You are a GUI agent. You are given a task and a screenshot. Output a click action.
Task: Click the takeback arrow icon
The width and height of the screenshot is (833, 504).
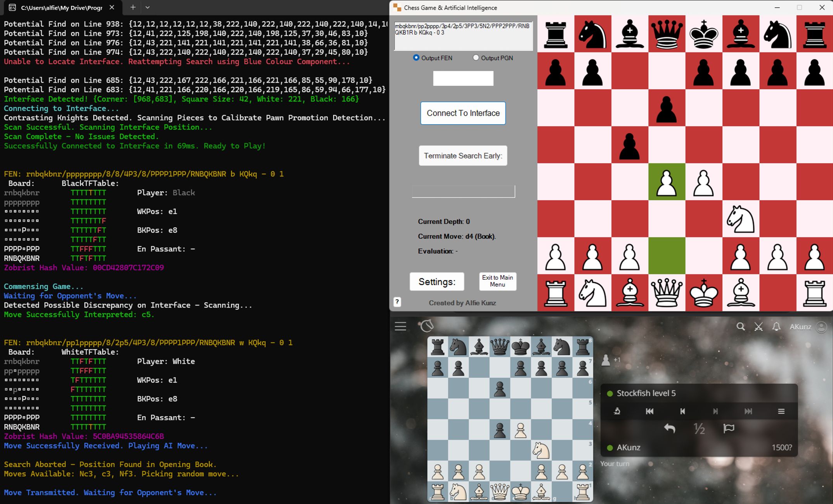pos(670,428)
